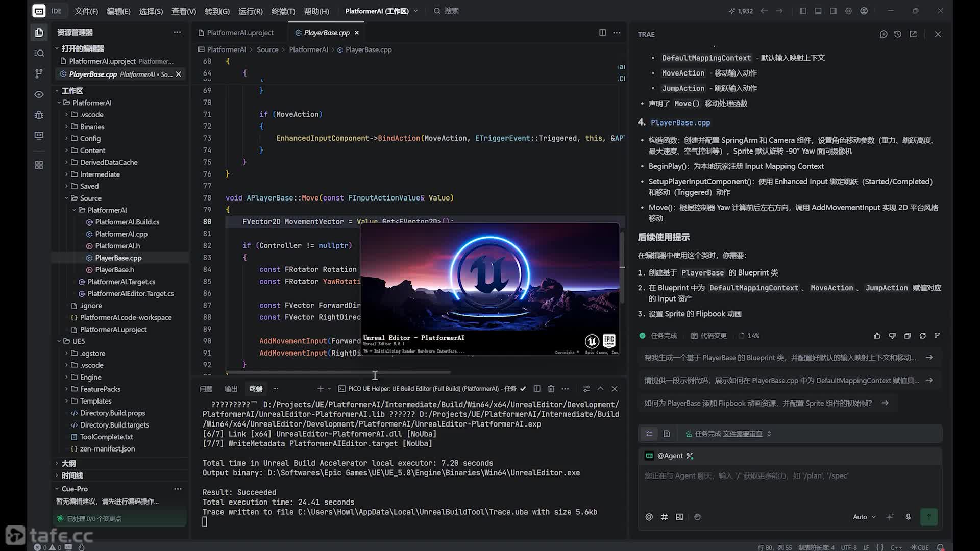Open the notifications bell in status bar
980x551 pixels.
(x=940, y=547)
